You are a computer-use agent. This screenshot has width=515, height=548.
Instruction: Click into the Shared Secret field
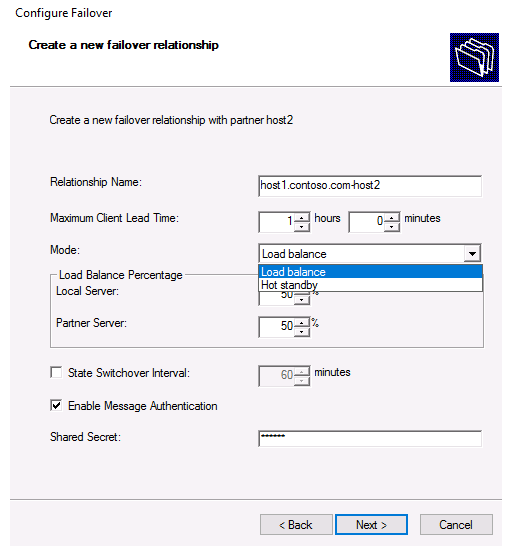click(370, 438)
